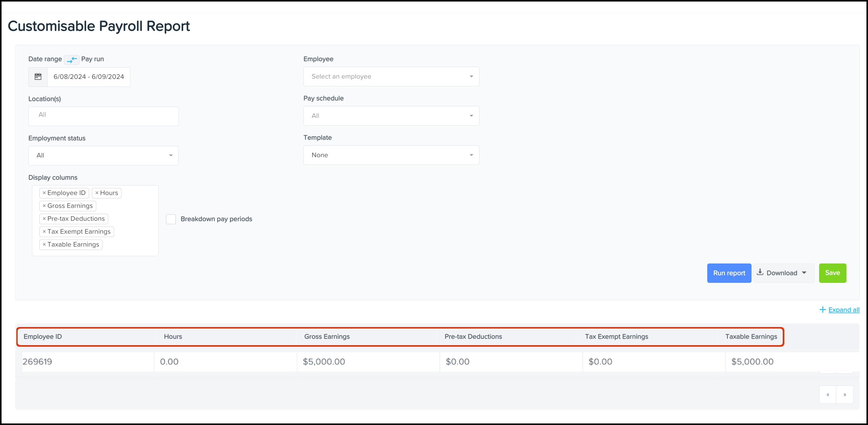868x425 pixels.
Task: Save the report configuration
Action: point(832,273)
